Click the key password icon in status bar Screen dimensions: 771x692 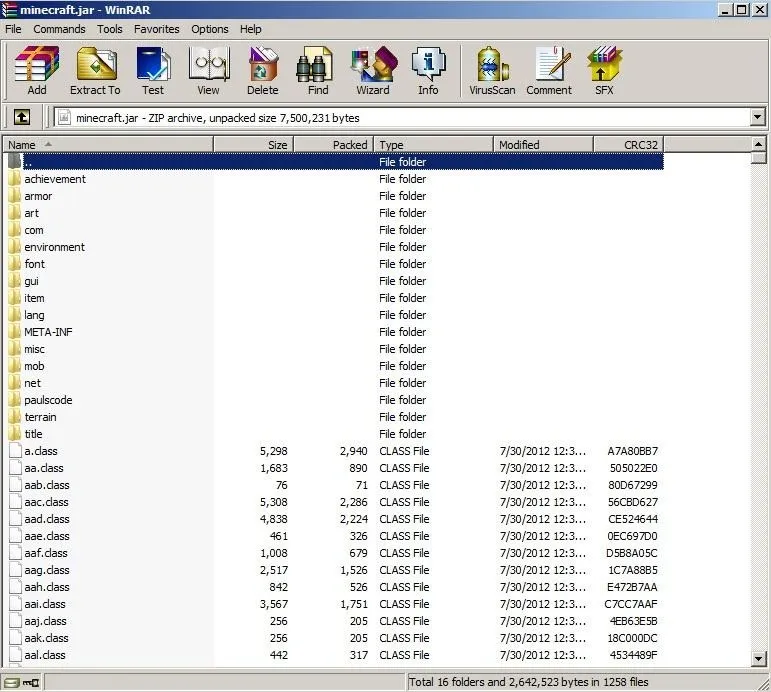point(31,683)
